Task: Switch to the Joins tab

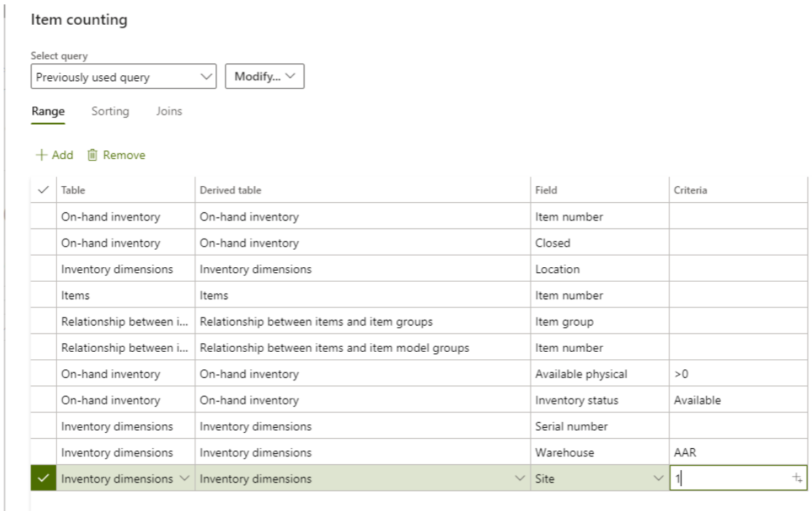Action: [169, 112]
